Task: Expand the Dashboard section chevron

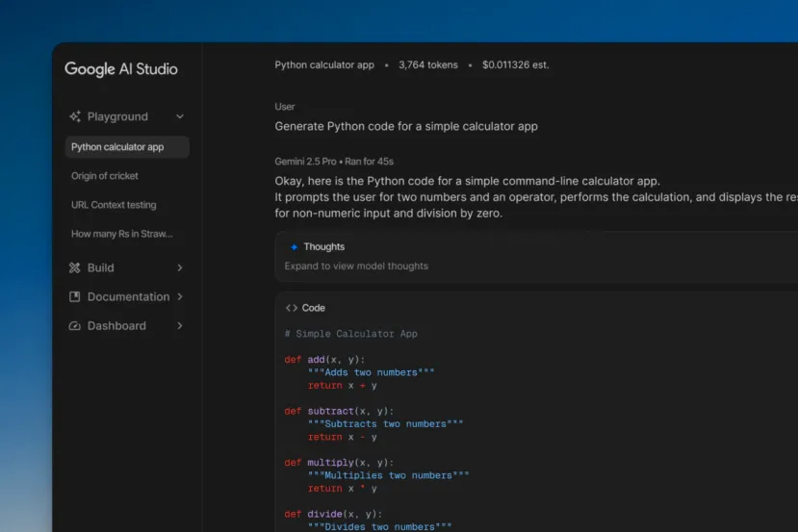Action: 180,325
